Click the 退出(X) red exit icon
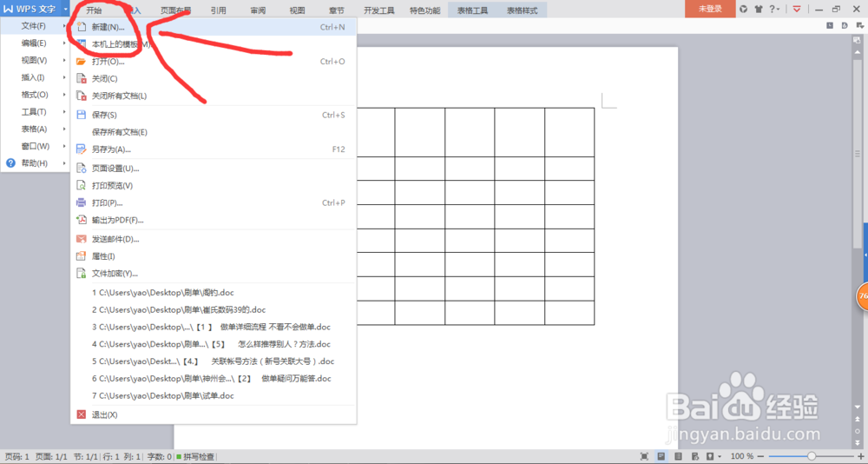868x464 pixels. click(82, 414)
